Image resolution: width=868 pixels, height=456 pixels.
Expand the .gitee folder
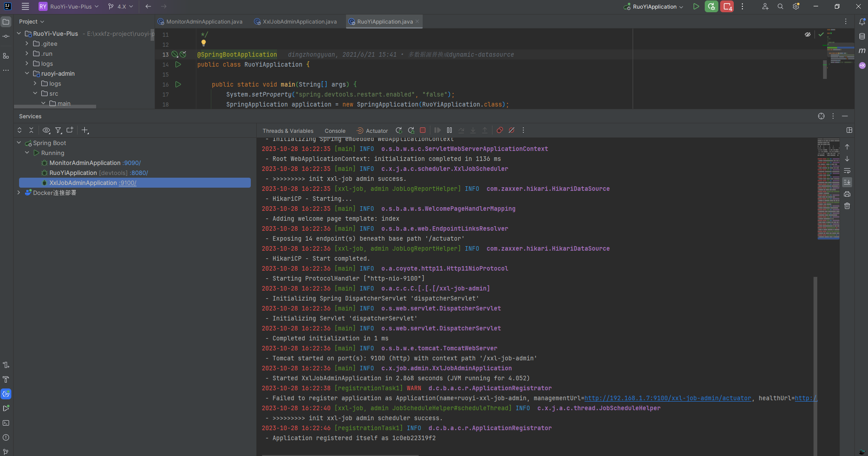click(x=27, y=44)
